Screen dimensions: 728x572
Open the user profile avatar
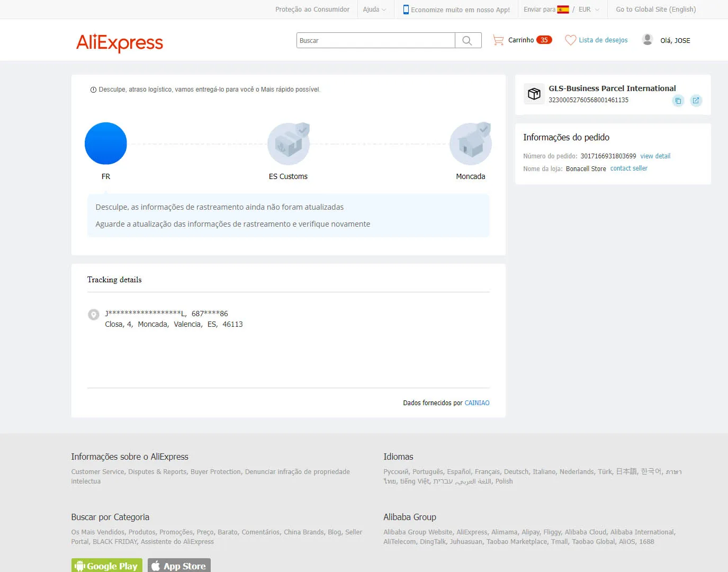tap(647, 40)
